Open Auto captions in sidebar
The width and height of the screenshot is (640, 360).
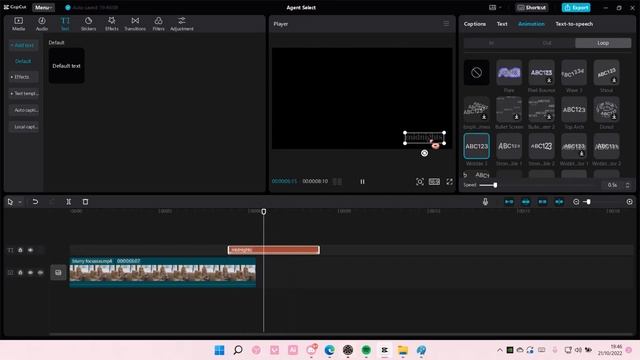click(23, 110)
